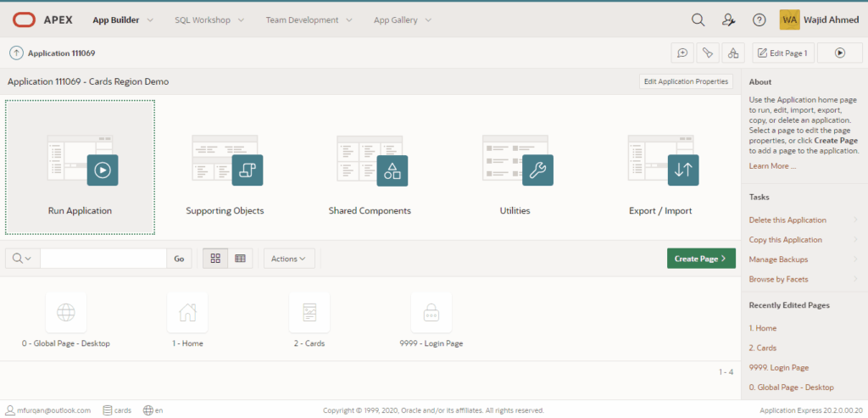Open the Developer Comment tag icon
Screen dimensions: 868x418
point(708,53)
